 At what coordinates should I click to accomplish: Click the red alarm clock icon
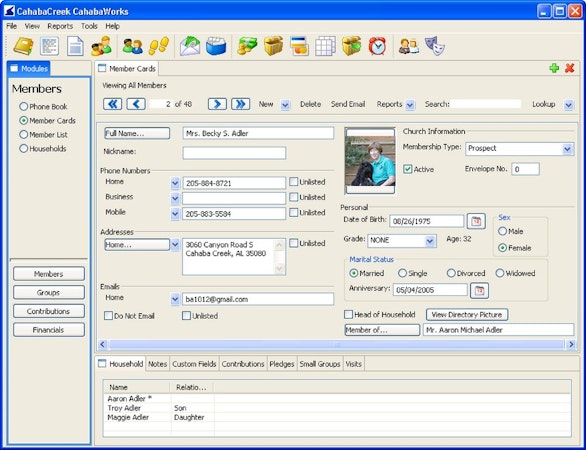(x=377, y=46)
